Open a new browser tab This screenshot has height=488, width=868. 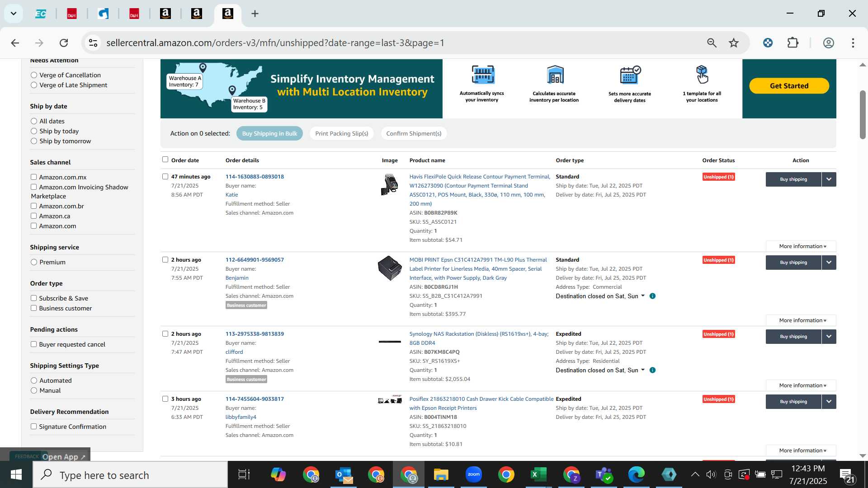(255, 14)
